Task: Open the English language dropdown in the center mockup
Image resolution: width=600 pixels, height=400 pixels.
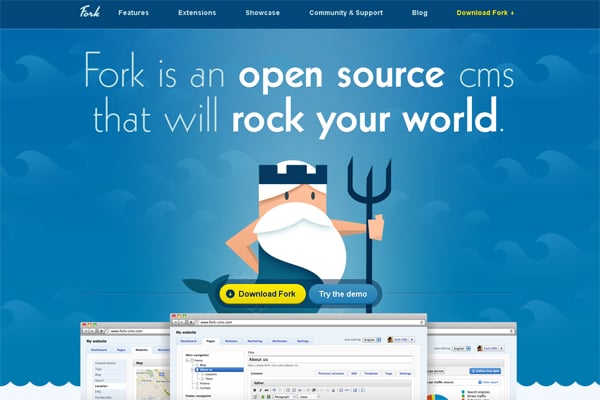Action: [x=372, y=340]
